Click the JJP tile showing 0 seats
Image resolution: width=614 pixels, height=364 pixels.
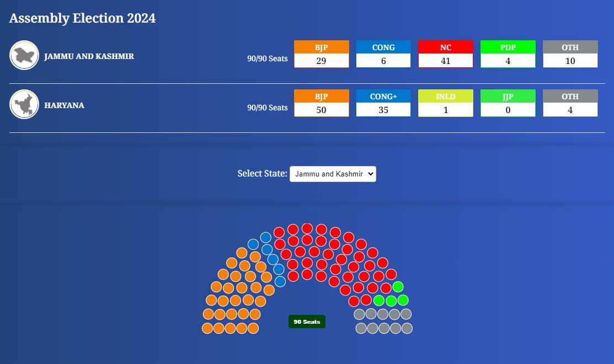pos(508,103)
